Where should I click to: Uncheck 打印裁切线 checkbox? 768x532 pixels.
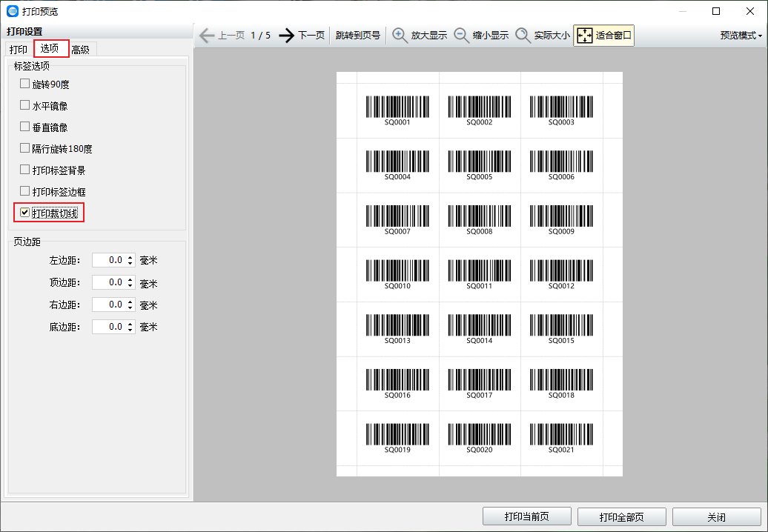pyautogui.click(x=25, y=213)
